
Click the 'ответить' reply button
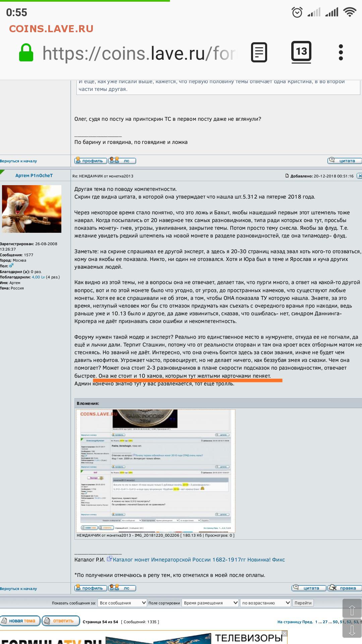pos(61,621)
